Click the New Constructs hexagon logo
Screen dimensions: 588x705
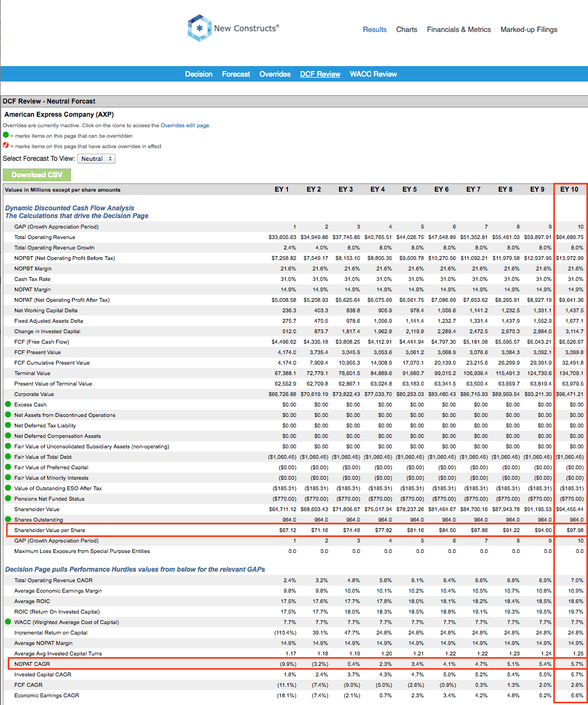(x=199, y=28)
